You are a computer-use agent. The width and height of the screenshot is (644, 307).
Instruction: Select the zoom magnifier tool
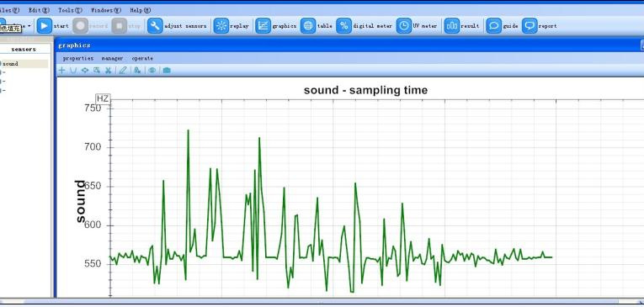point(97,70)
